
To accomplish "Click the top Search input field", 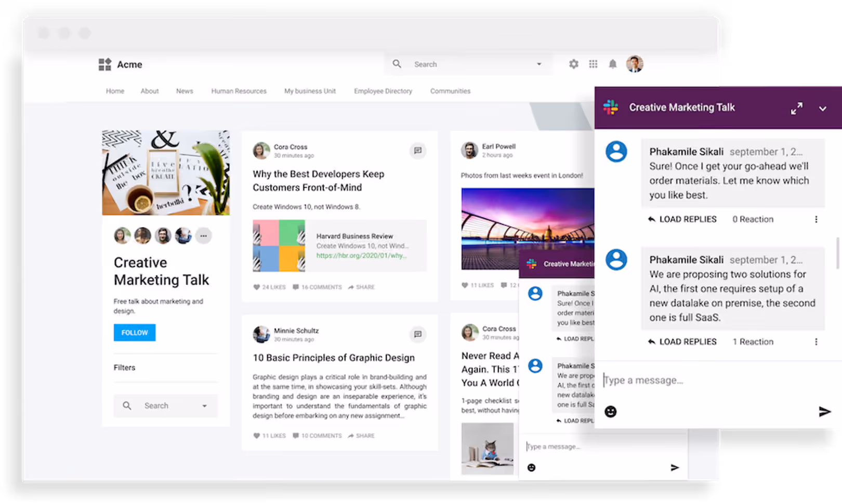I will click(468, 64).
